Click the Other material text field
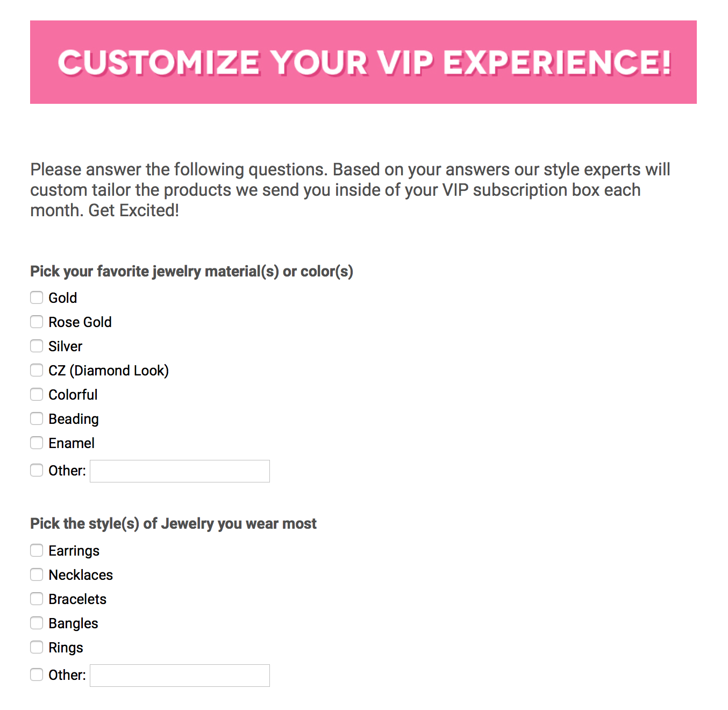728x710 pixels. (180, 471)
